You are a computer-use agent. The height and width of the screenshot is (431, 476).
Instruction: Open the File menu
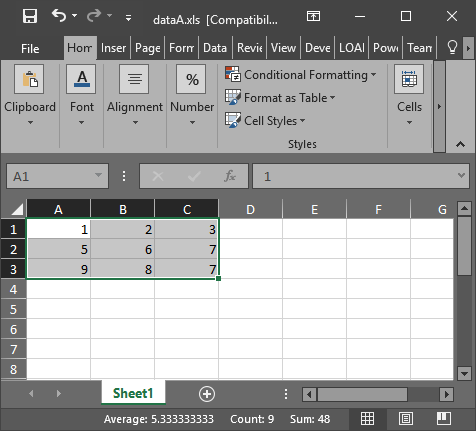tap(30, 49)
